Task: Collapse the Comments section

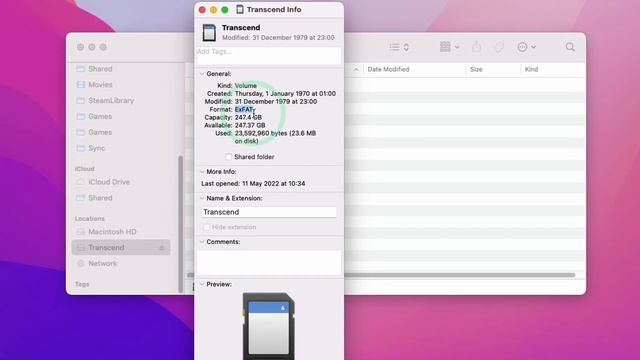Action: [202, 242]
